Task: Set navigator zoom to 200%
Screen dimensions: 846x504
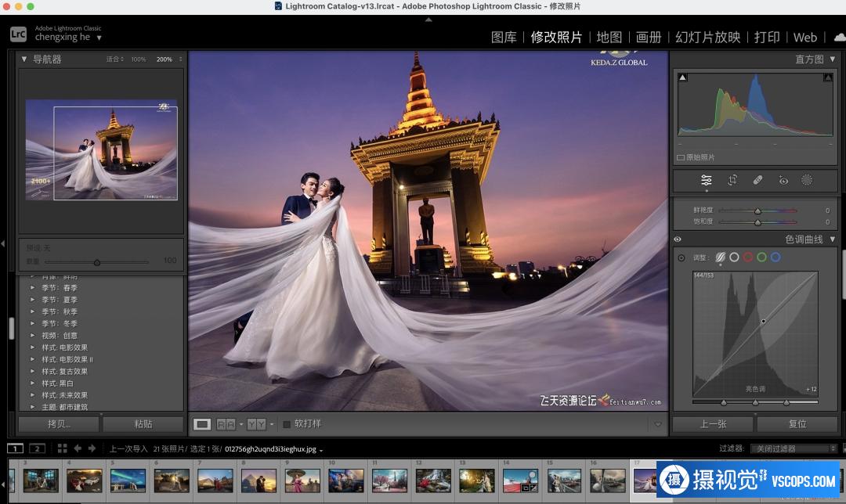Action: tap(164, 59)
